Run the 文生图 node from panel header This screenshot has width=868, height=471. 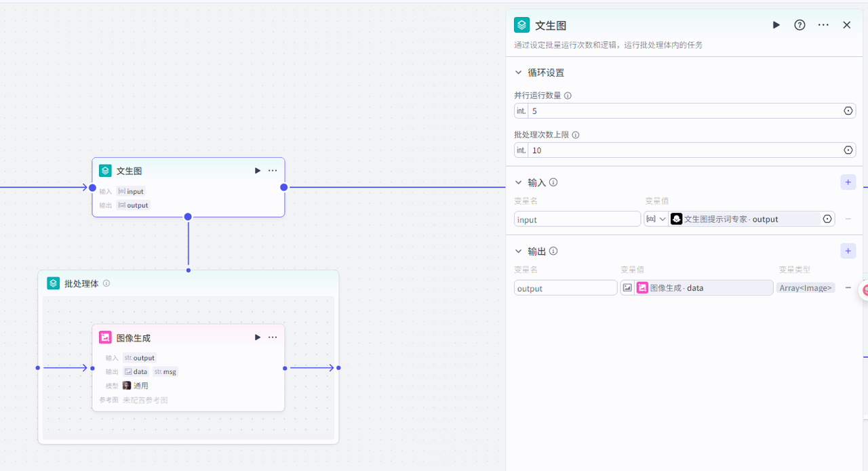pyautogui.click(x=776, y=25)
